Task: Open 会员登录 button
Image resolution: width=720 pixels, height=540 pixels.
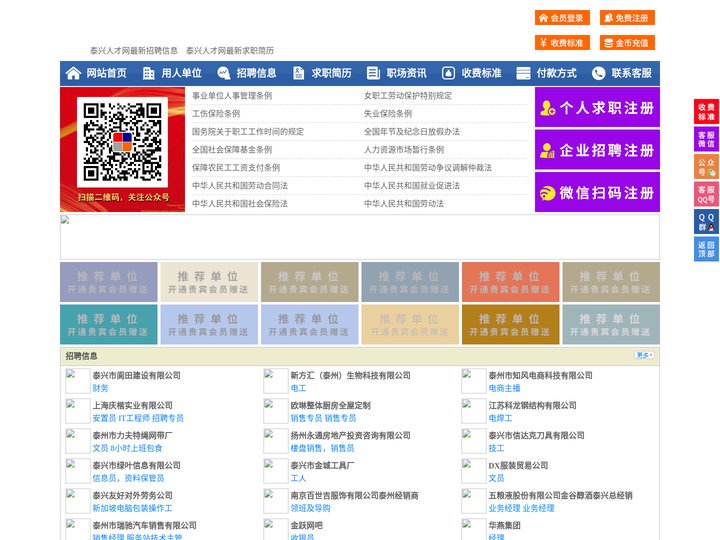Action: (x=562, y=18)
